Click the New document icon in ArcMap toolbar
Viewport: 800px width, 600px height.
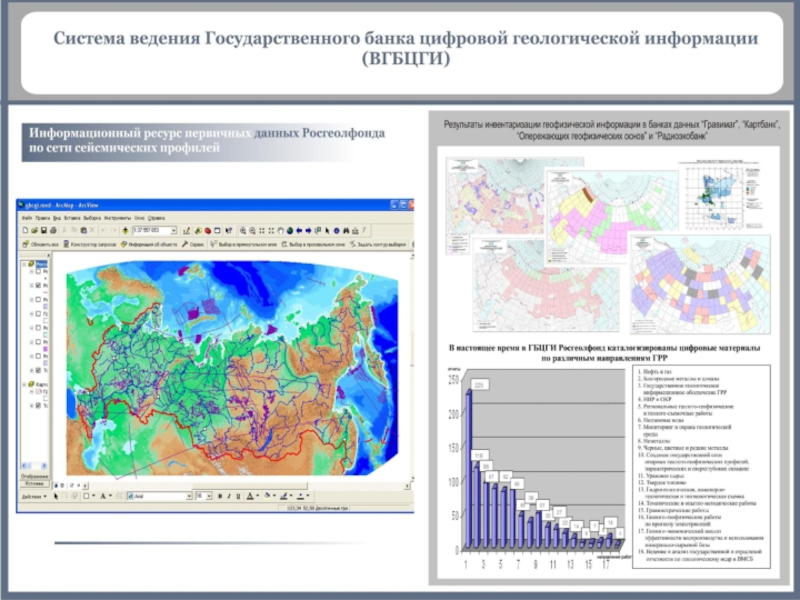26,230
